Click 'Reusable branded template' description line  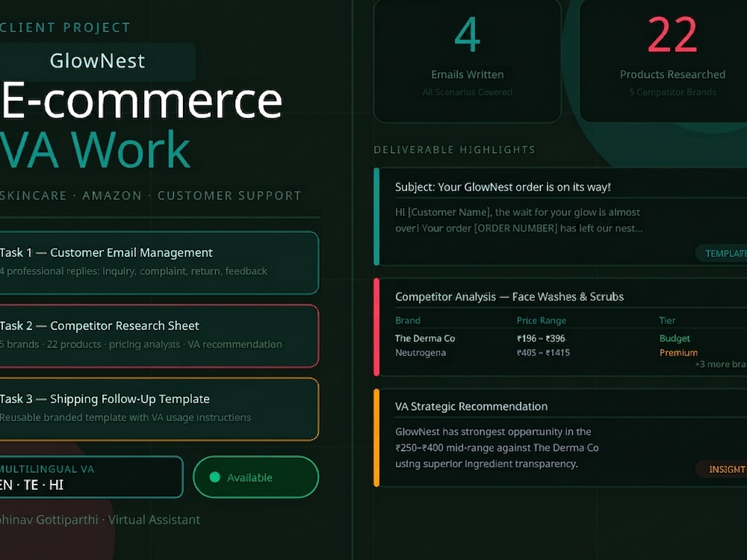[x=125, y=417]
